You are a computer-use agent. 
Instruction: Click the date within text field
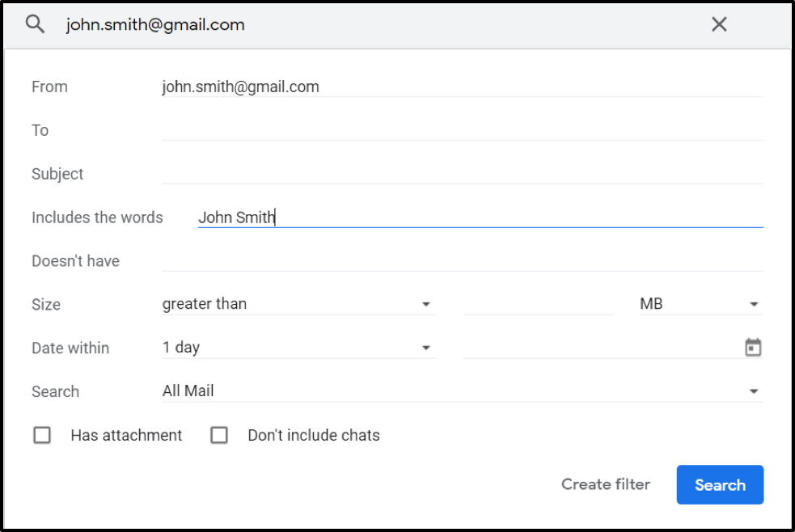point(598,348)
